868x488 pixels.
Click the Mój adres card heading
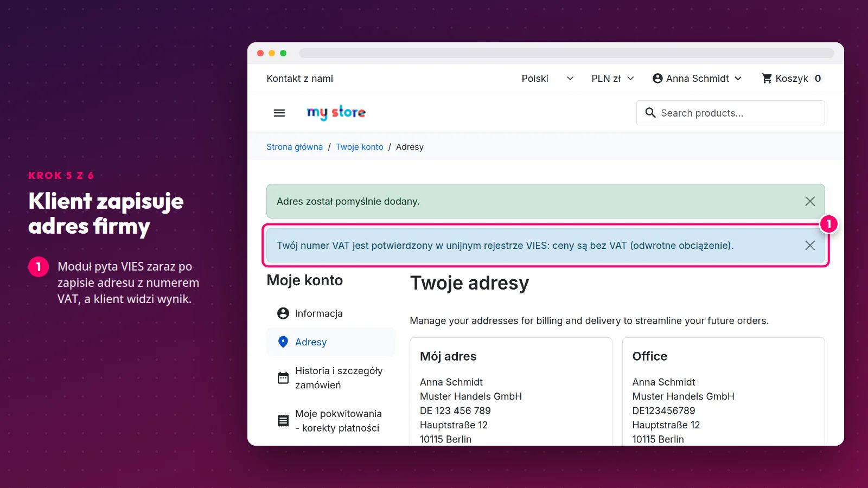click(448, 356)
